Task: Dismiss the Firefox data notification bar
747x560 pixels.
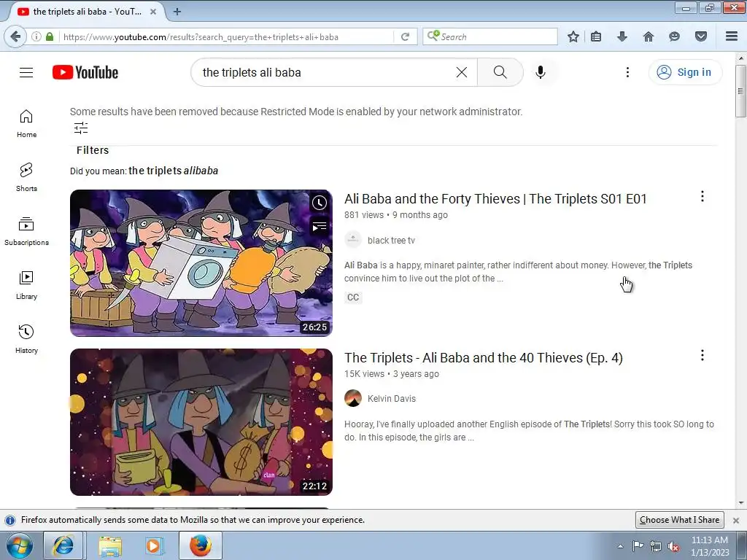Action: coord(736,520)
